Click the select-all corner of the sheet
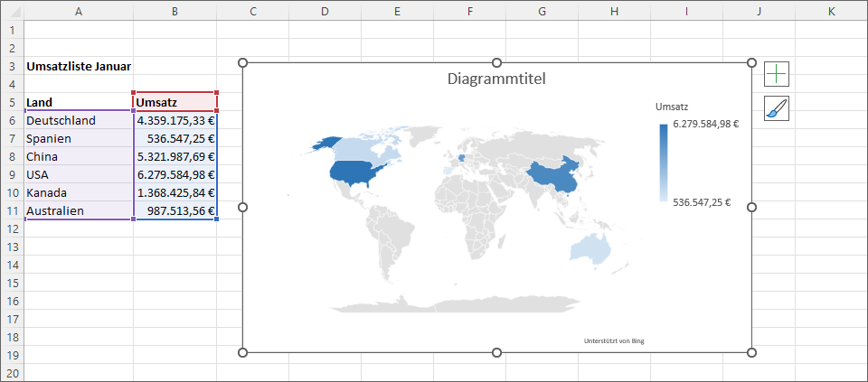This screenshot has height=382, width=868. 12,11
